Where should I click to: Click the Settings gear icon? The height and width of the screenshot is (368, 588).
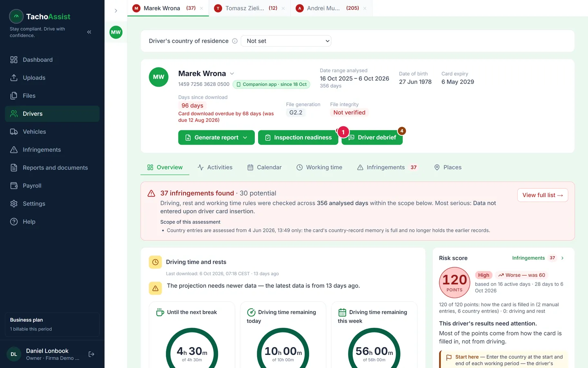pos(14,204)
